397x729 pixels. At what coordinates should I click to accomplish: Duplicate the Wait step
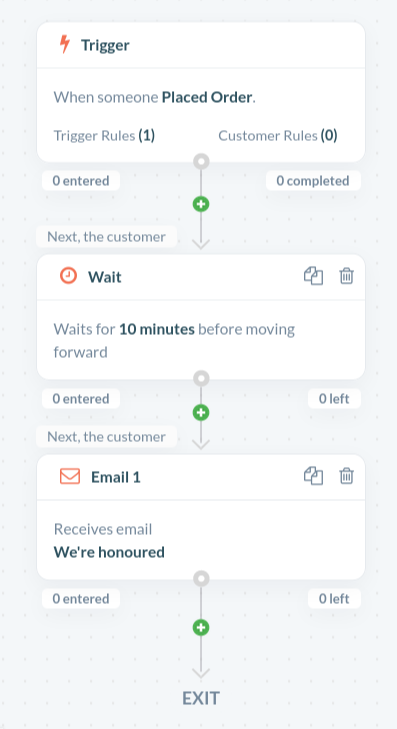(313, 276)
